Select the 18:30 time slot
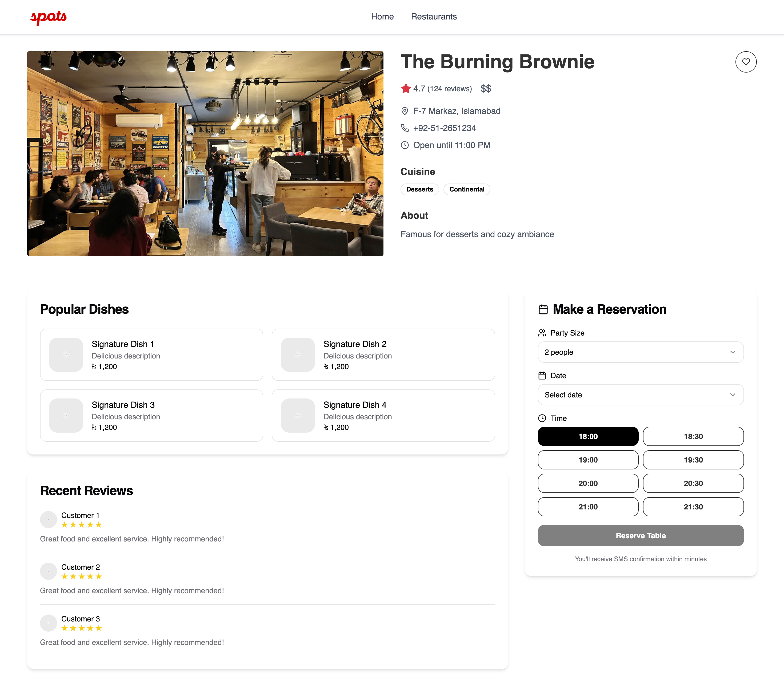 pos(693,436)
